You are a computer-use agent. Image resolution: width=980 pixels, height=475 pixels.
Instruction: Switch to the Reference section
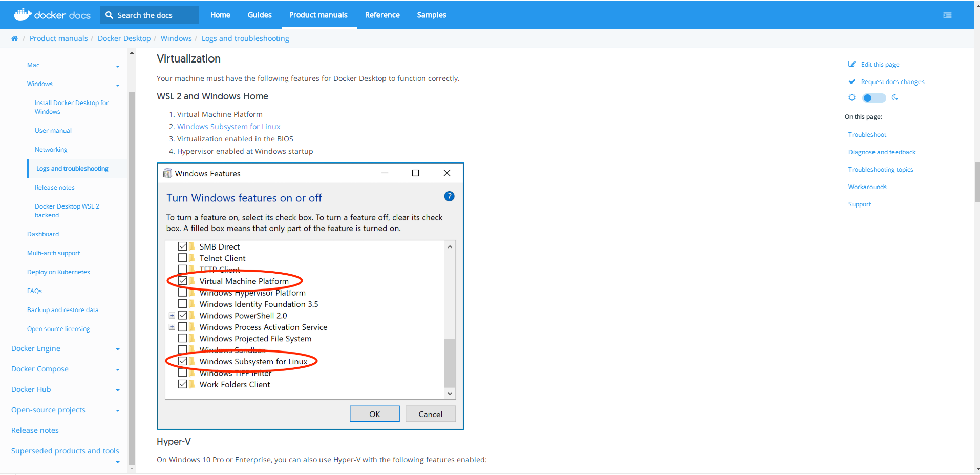point(382,15)
